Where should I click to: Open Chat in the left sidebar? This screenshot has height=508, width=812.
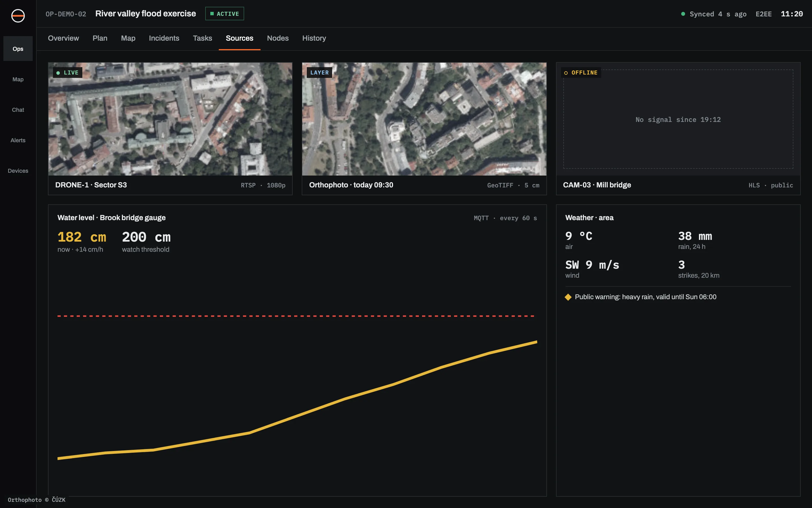tap(18, 110)
